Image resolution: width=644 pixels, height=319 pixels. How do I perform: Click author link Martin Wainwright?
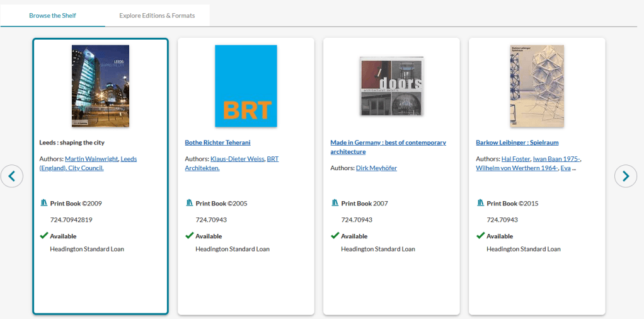91,159
